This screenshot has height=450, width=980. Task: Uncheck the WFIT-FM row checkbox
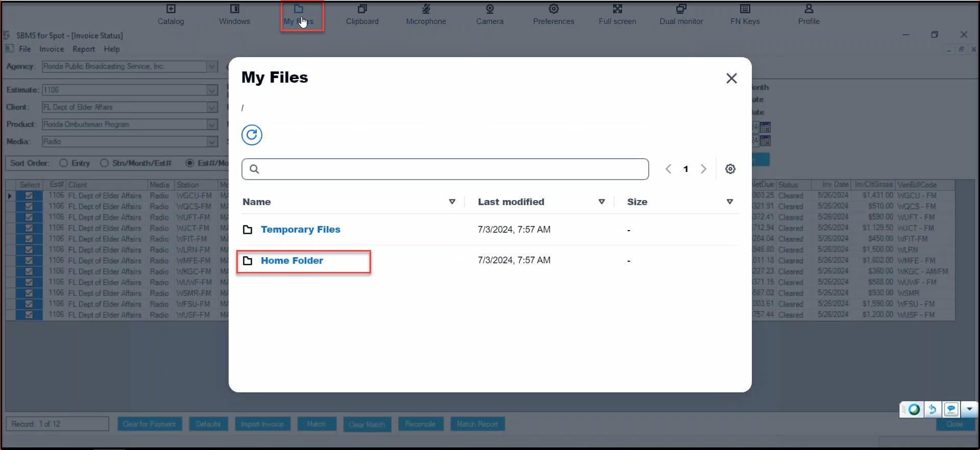coord(29,239)
